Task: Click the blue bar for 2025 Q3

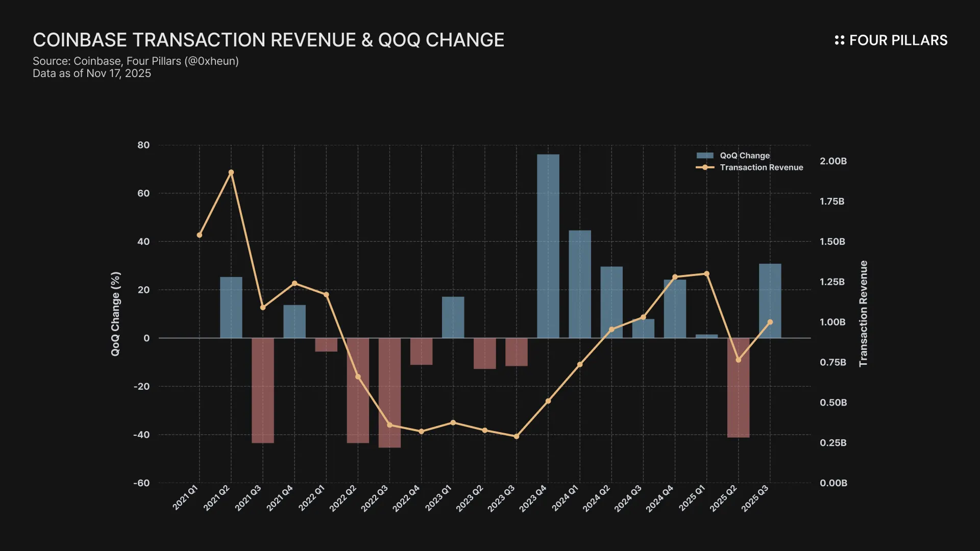Action: (x=770, y=291)
